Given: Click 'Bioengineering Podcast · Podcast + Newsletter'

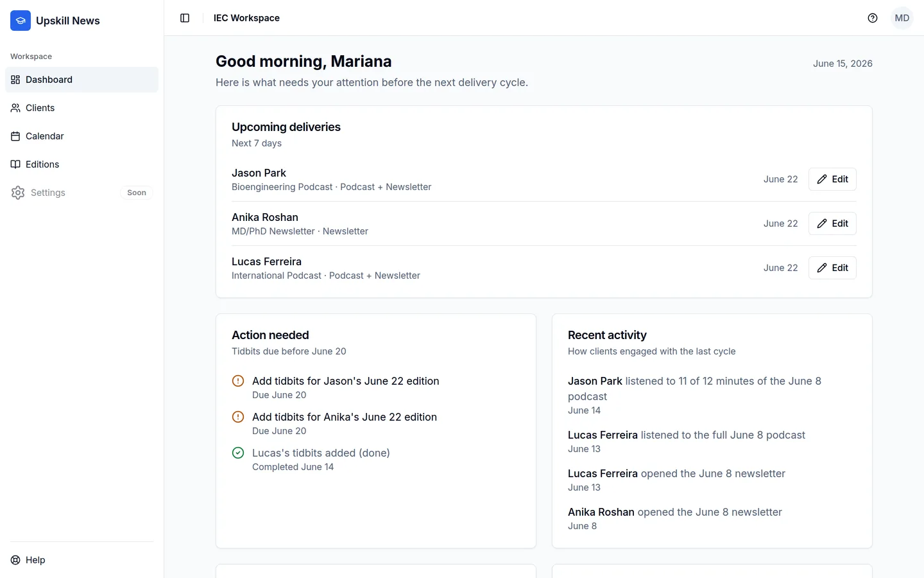Looking at the screenshot, I should click(331, 187).
